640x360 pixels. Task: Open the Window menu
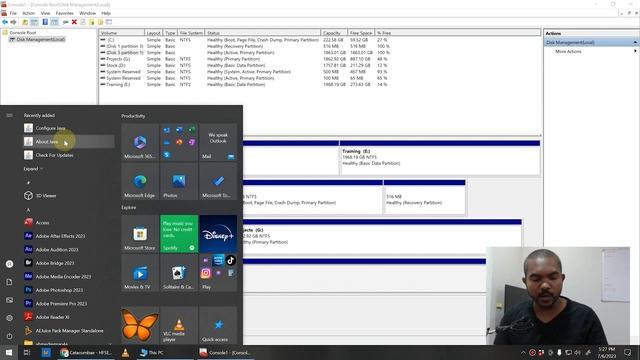[x=87, y=13]
